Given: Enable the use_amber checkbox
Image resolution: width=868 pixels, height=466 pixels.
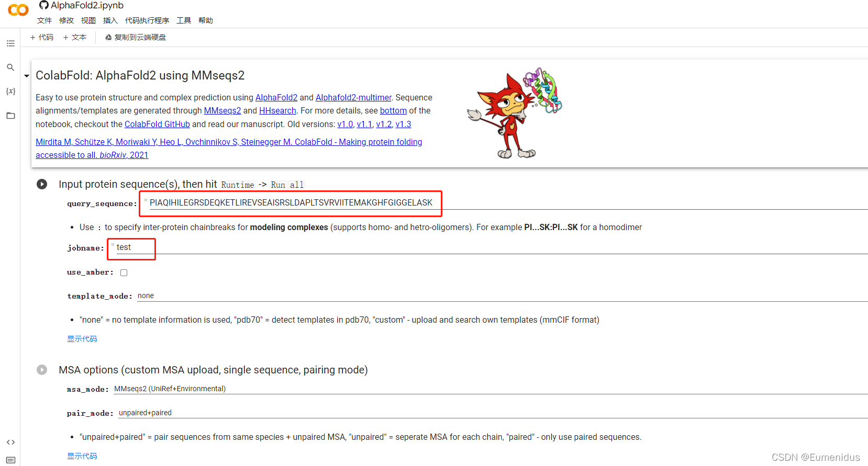Looking at the screenshot, I should [124, 272].
